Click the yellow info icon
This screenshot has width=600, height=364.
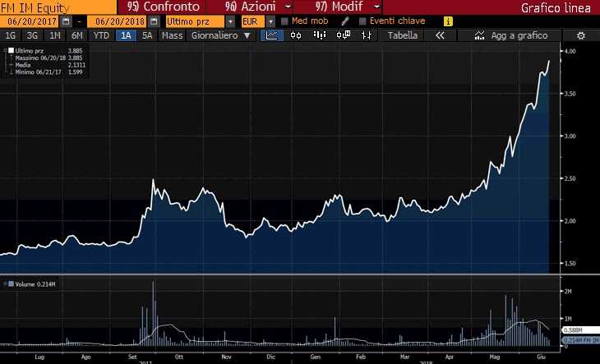(448, 21)
